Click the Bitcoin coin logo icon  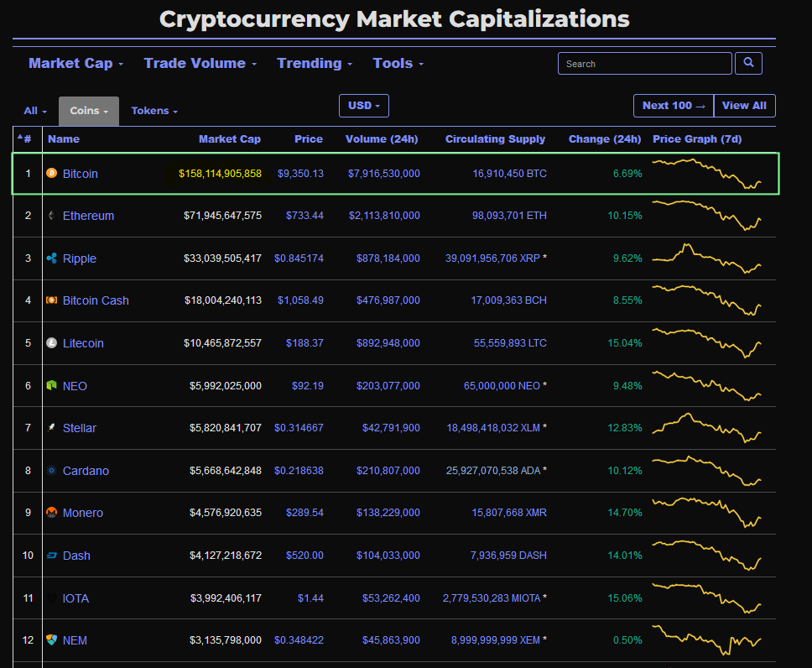(x=52, y=173)
